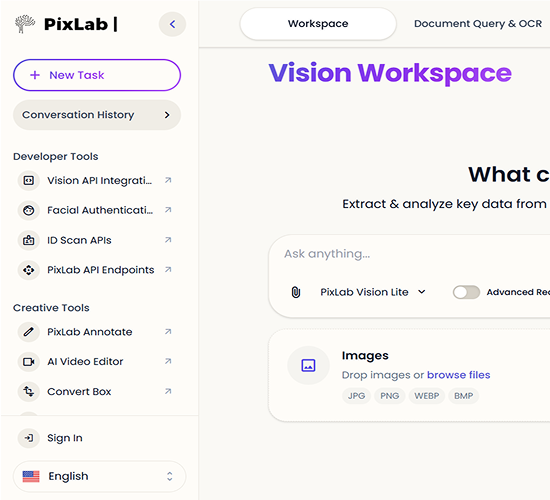Viewport: 550px width, 500px height.
Task: Open Facial Authentication link text
Action: (100, 210)
